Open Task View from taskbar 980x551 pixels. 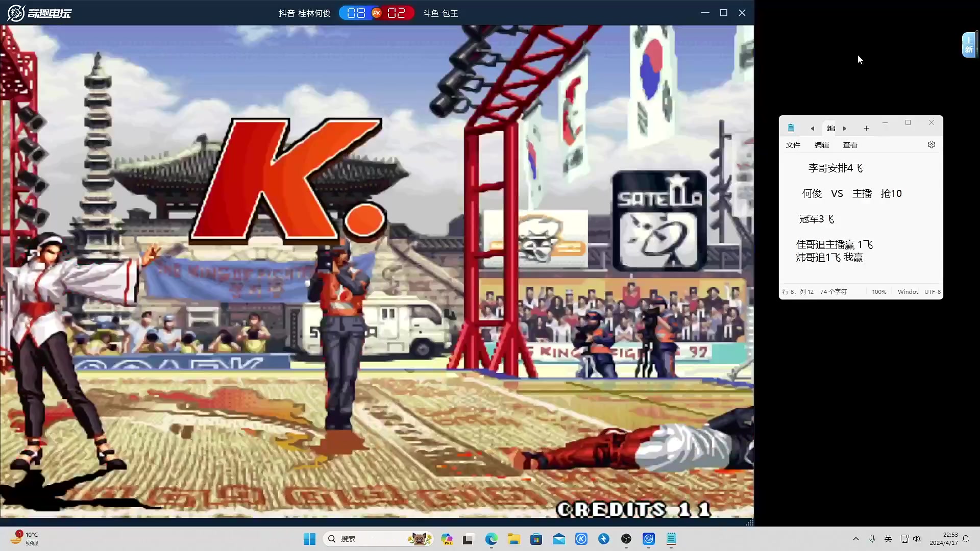pos(469,539)
